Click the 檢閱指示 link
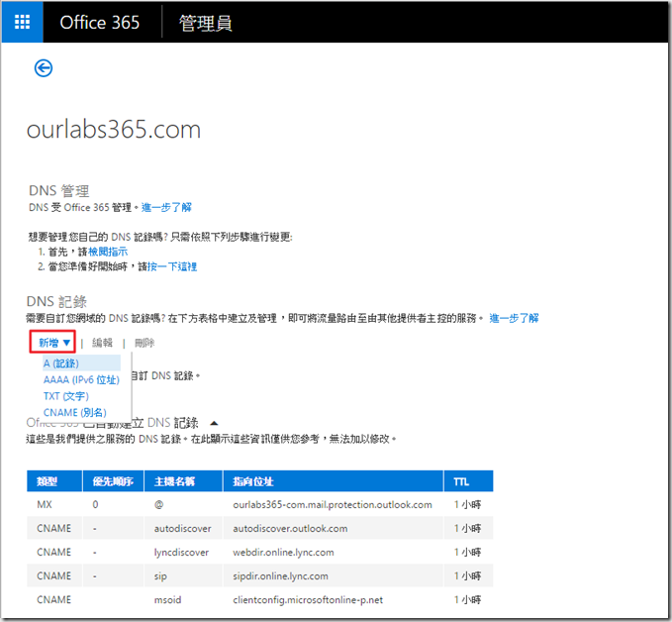This screenshot has height=622, width=672. click(x=107, y=252)
